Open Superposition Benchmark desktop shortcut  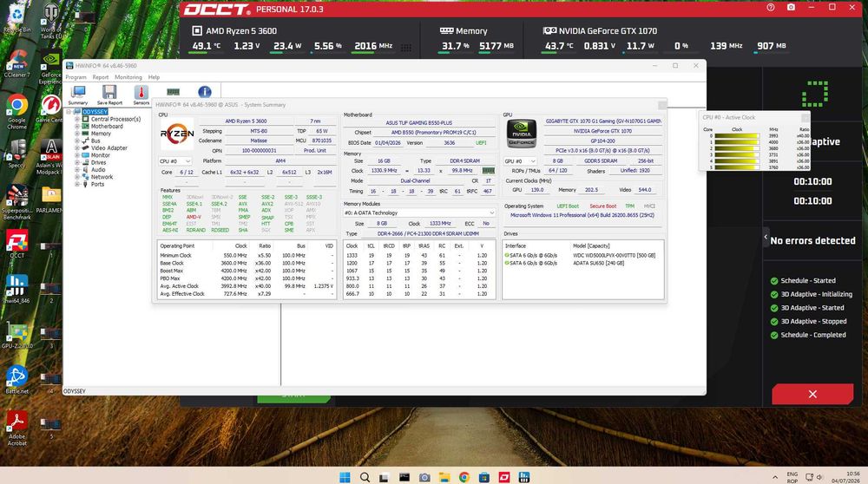17,202
